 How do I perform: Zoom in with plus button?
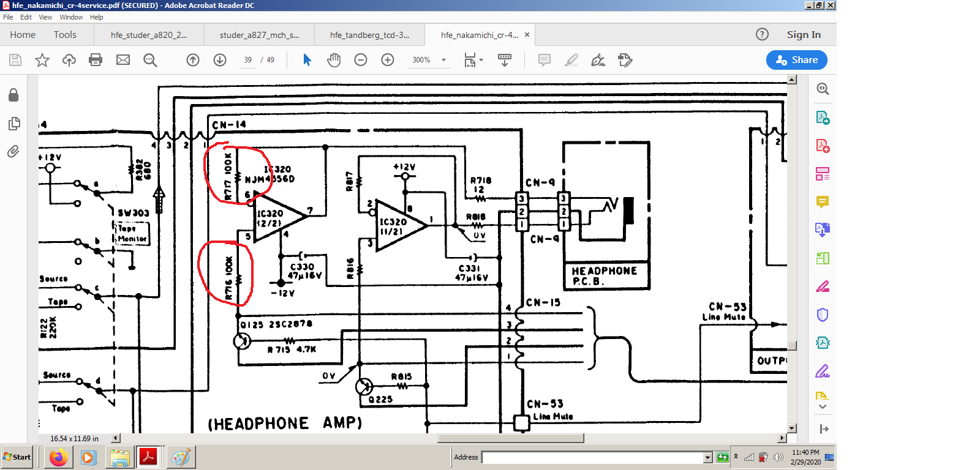[x=388, y=60]
